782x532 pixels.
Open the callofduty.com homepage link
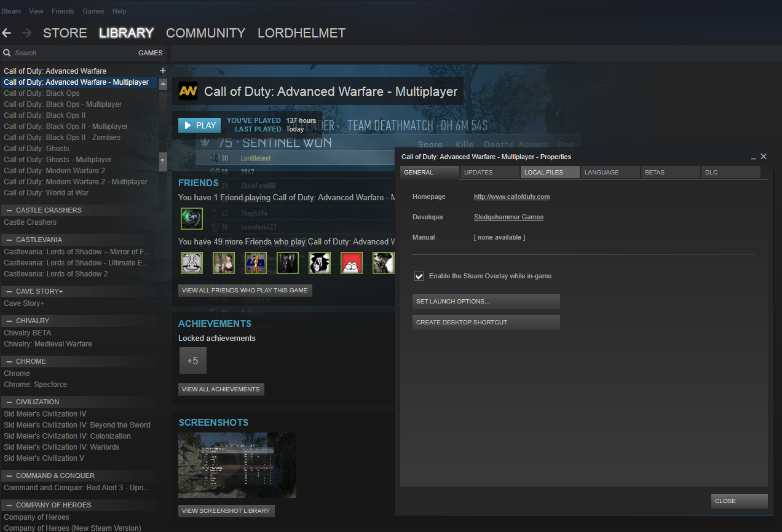tap(511, 197)
